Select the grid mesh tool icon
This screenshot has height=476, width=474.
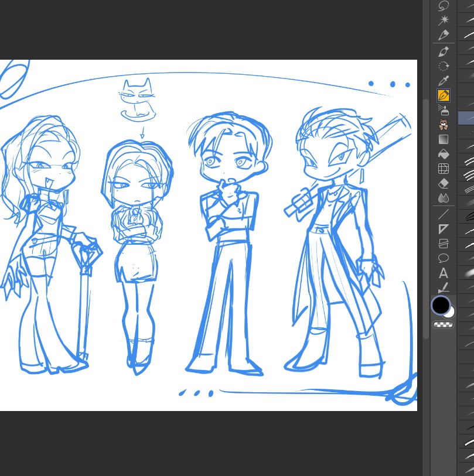point(444,169)
